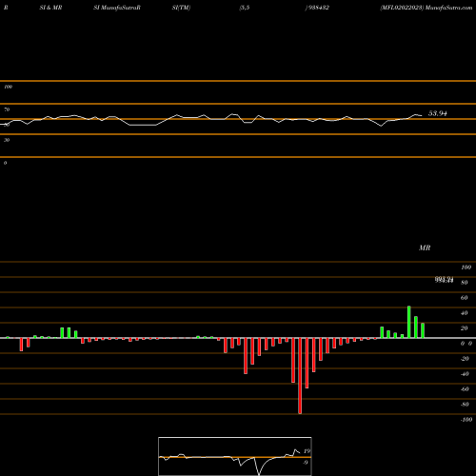Click the tallest red histogram bar
The width and height of the screenshot is (476, 476).
click(x=300, y=376)
